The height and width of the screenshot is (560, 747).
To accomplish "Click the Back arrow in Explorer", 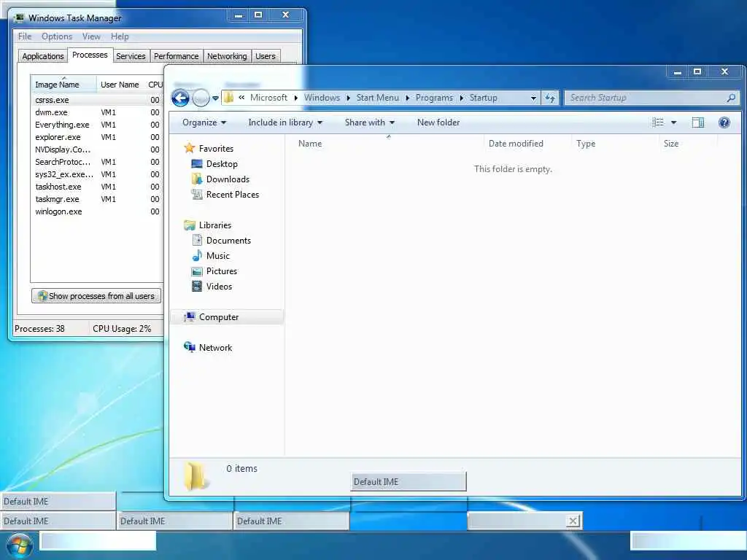I will tap(181, 98).
